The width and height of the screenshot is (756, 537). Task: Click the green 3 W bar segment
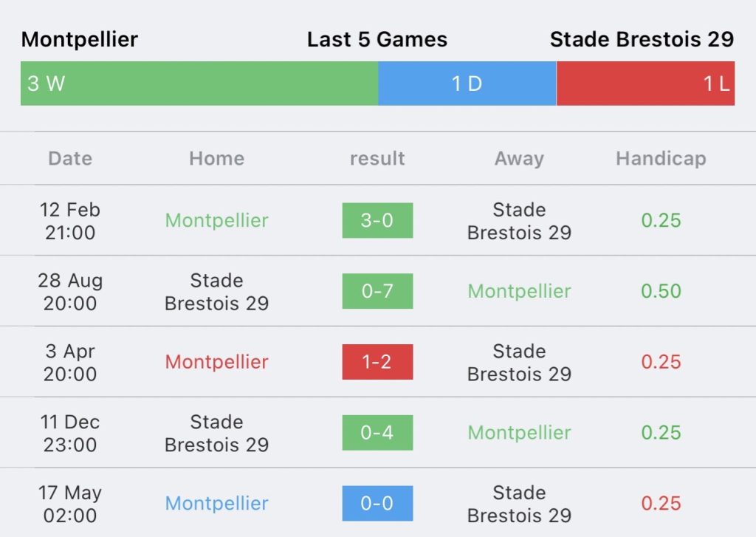[x=199, y=83]
